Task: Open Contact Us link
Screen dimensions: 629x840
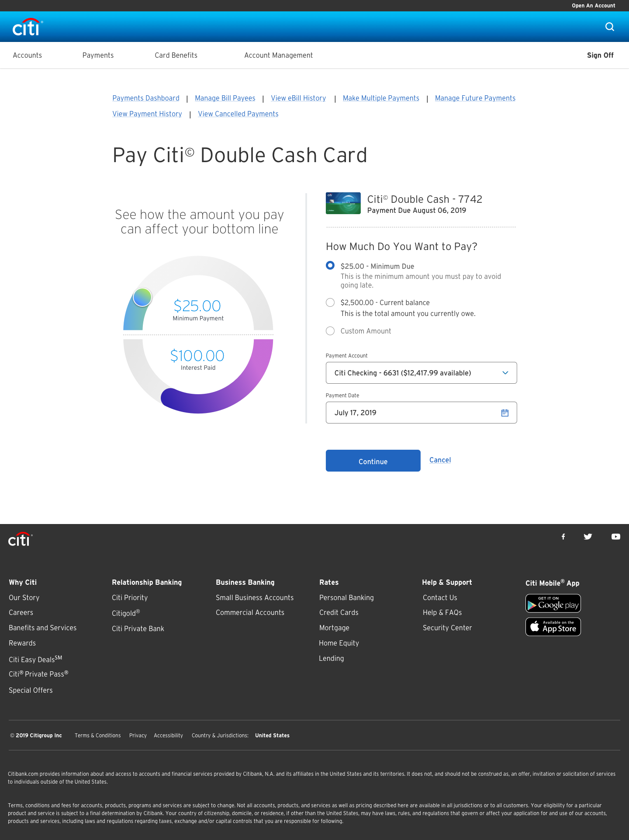Action: point(440,597)
